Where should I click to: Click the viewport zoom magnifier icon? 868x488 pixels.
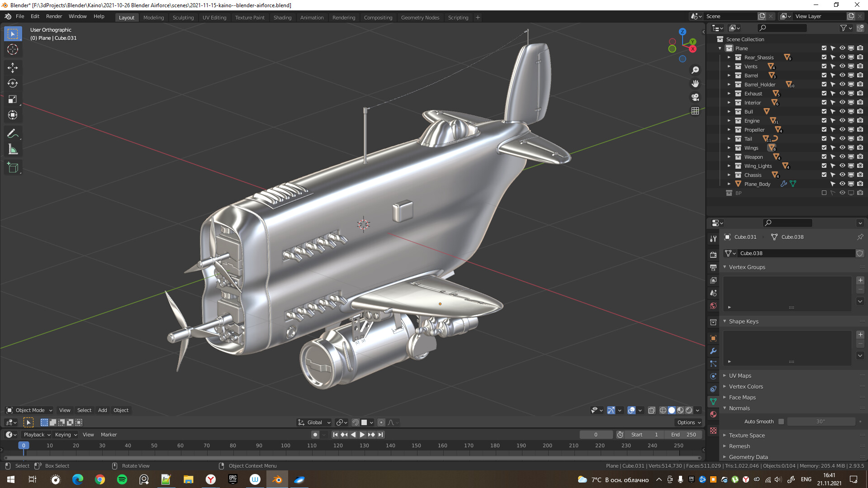tap(695, 70)
